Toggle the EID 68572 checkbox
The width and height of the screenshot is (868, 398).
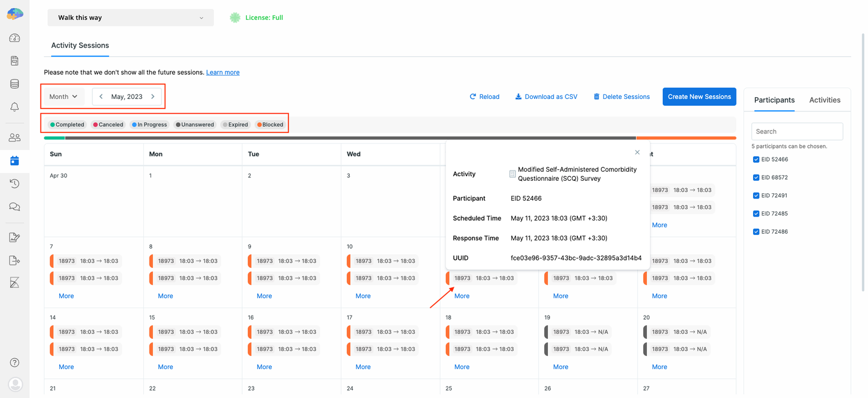[x=756, y=177]
